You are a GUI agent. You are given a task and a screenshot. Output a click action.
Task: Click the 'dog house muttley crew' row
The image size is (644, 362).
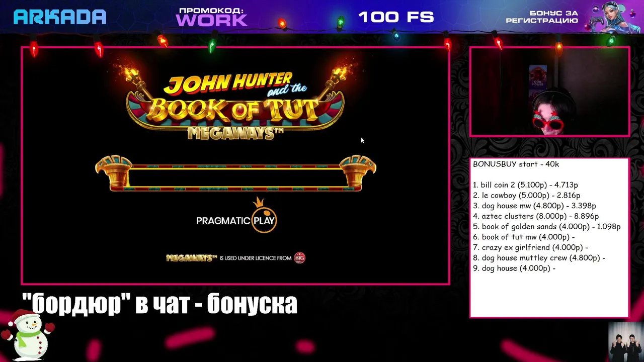click(x=539, y=258)
